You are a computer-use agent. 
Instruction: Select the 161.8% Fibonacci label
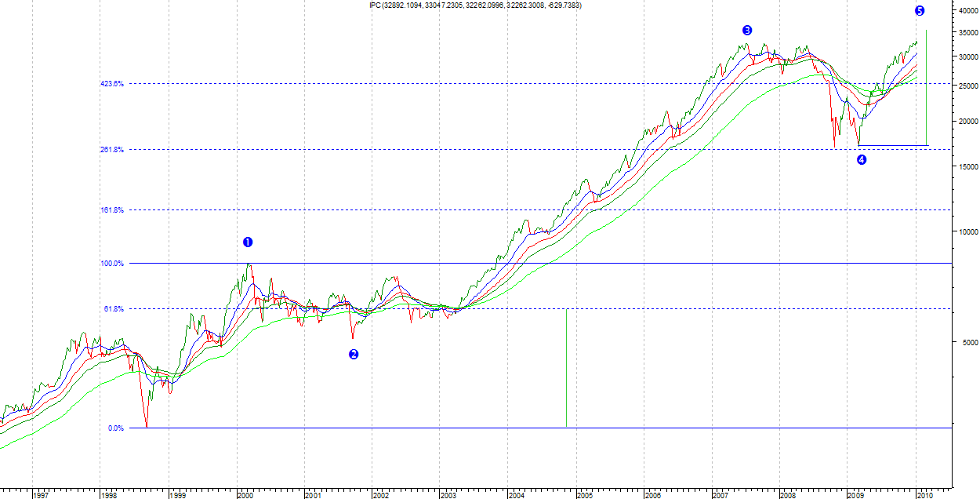(112, 210)
